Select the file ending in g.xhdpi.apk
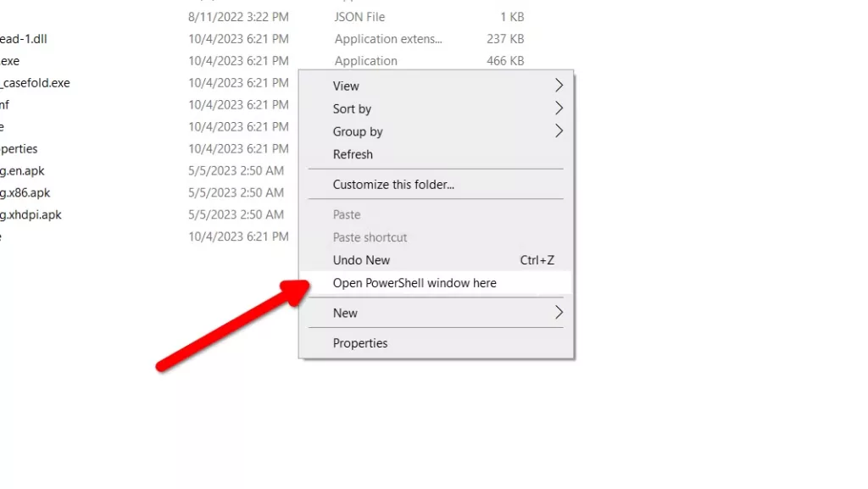The image size is (868, 489). click(31, 214)
